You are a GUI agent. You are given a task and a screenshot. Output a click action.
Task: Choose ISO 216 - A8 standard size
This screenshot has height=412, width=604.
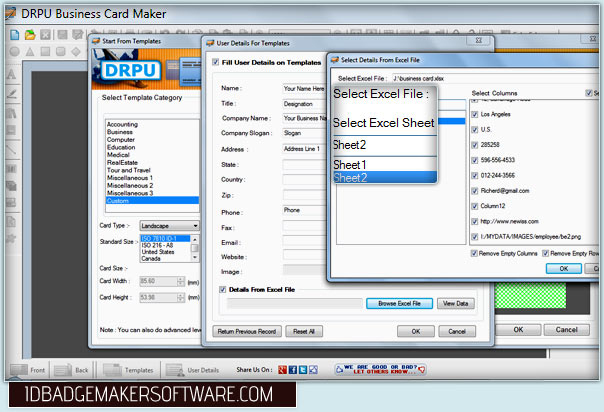pos(157,245)
